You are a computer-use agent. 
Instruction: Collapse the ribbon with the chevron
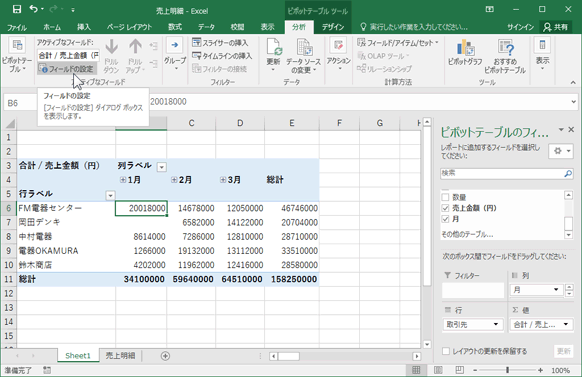coord(573,82)
